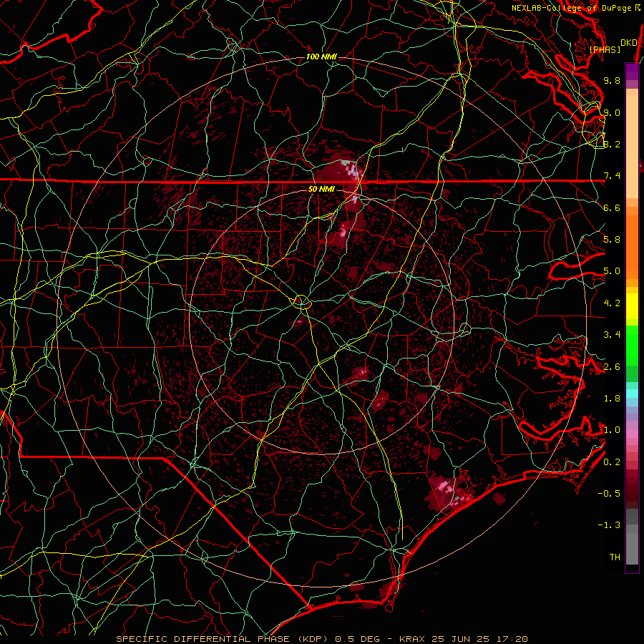644x644 pixels.
Task: Click the storm cell just below 50 NMI label
Action: pos(354,200)
